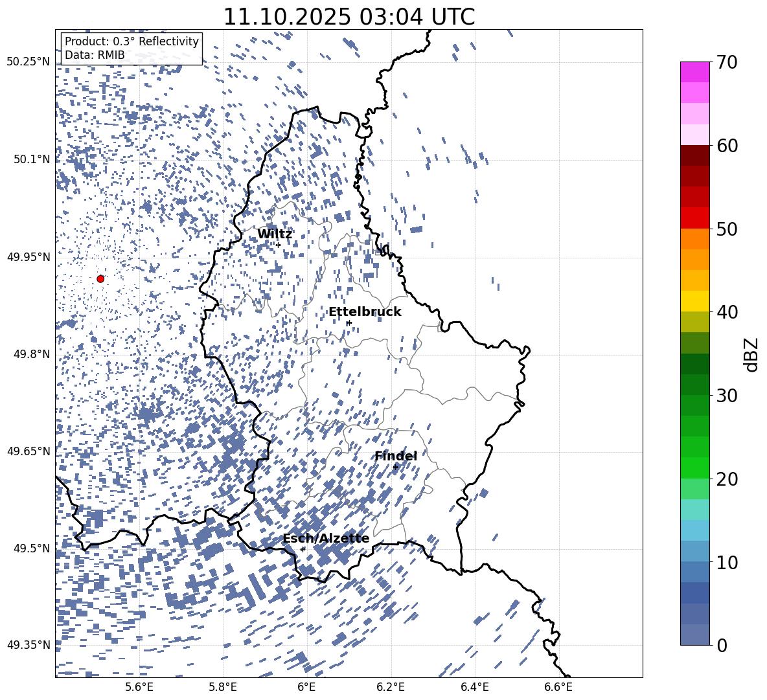Click the 30 tick on colorbar
This screenshot has height=700, width=767.
click(727, 395)
